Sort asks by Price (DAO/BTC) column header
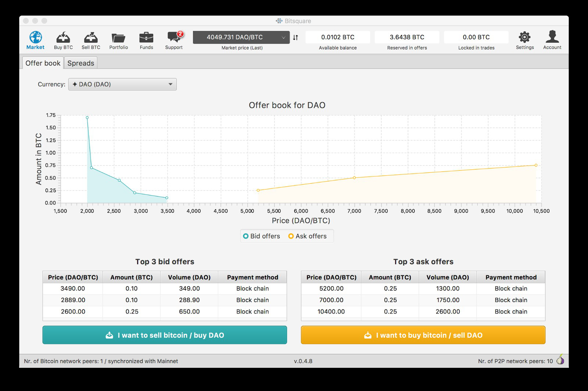The width and height of the screenshot is (588, 391). [331, 277]
